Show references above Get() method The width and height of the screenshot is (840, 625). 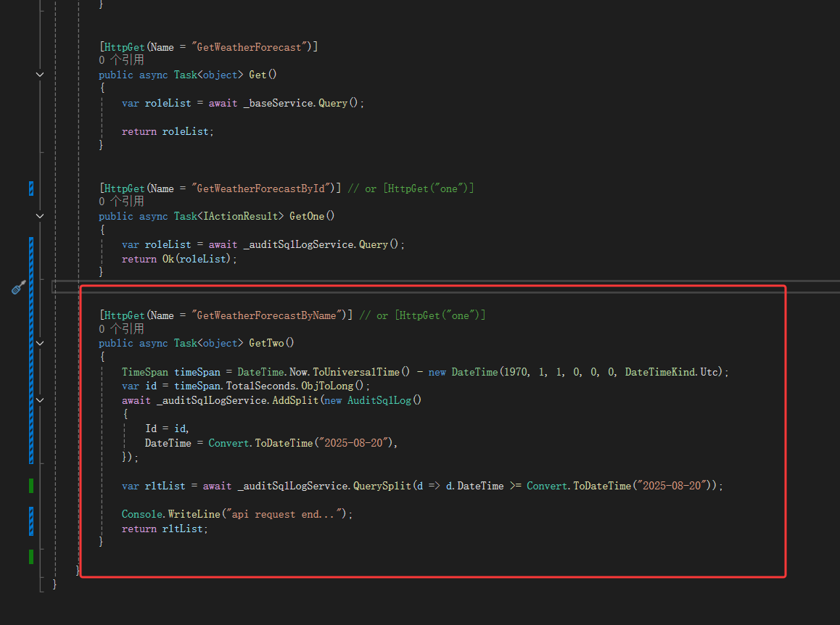pyautogui.click(x=121, y=60)
